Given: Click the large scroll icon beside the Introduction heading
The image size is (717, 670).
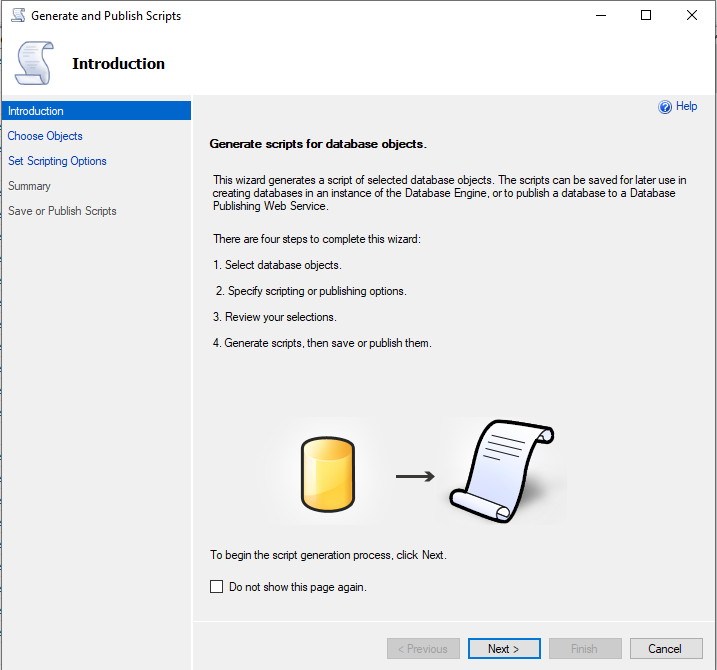Looking at the screenshot, I should (34, 64).
